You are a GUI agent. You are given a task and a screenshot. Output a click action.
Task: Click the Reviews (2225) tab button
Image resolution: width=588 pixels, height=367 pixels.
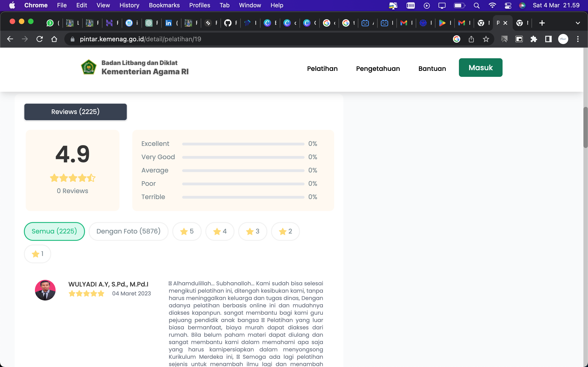click(75, 112)
